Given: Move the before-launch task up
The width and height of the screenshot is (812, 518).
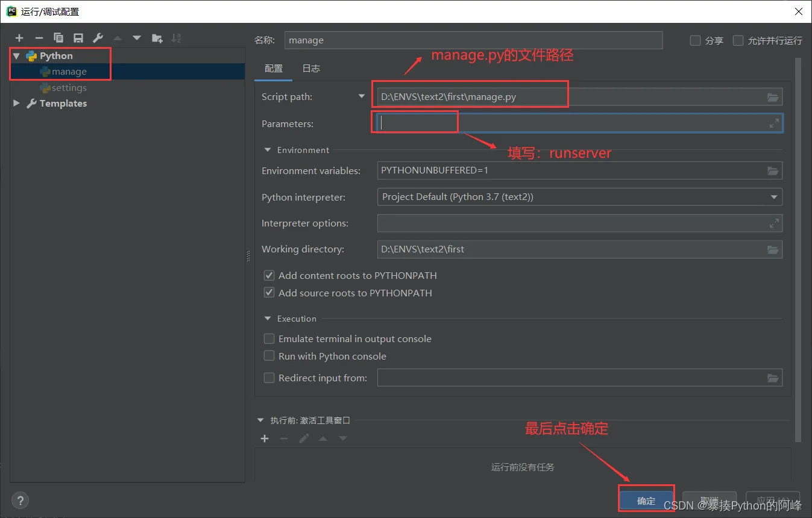Looking at the screenshot, I should coord(323,438).
